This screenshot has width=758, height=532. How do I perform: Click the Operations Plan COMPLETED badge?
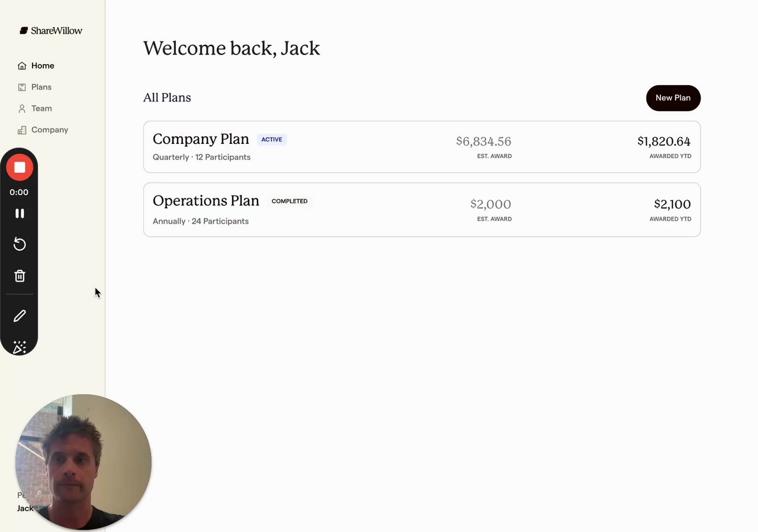point(290,201)
